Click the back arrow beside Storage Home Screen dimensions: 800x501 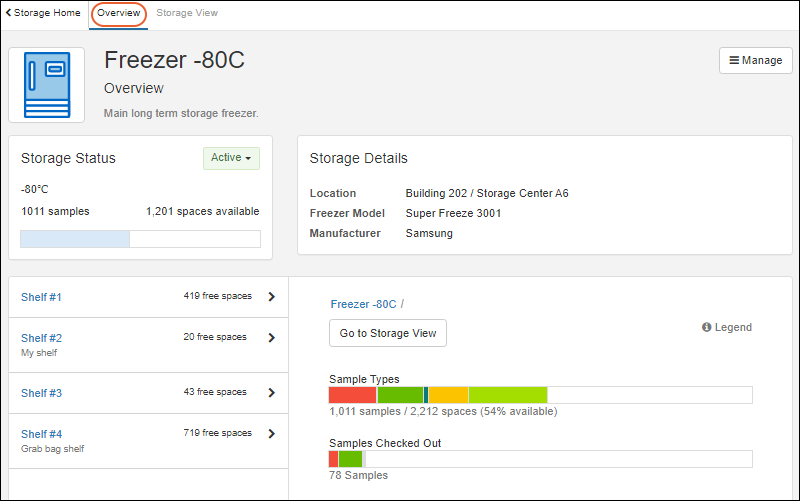[9, 13]
